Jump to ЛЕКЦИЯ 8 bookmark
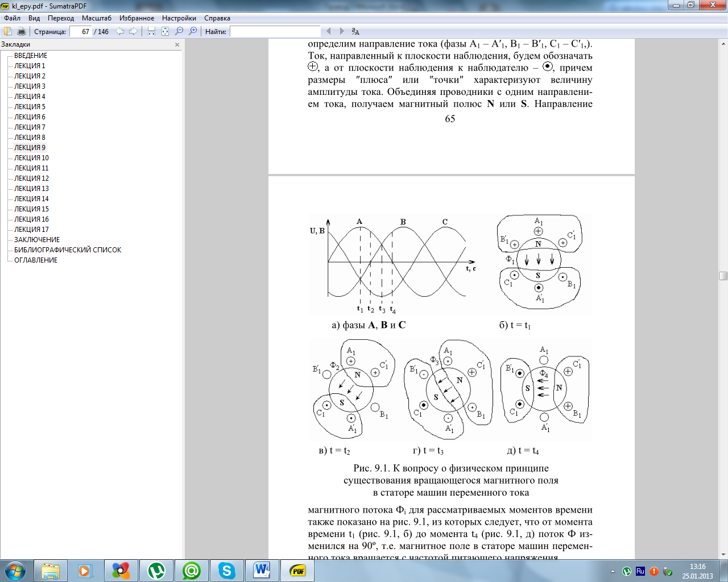Screen dimensions: 728x582 (x=30, y=138)
